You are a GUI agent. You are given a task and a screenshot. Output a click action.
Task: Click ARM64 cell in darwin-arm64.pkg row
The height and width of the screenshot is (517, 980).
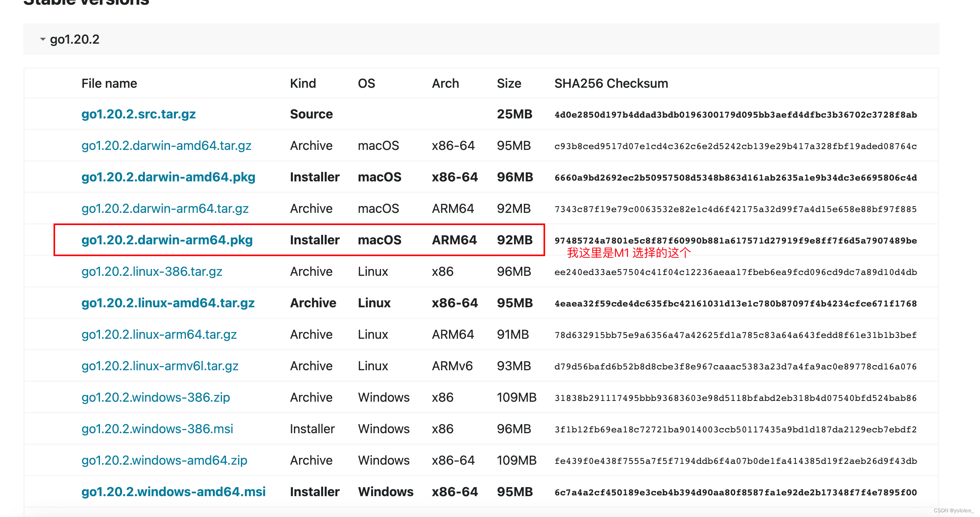(x=454, y=240)
